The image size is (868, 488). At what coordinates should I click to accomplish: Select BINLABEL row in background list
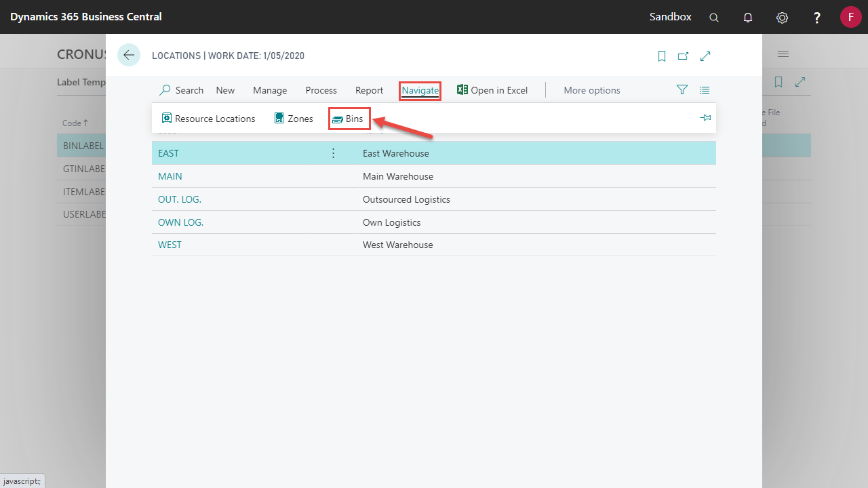81,146
